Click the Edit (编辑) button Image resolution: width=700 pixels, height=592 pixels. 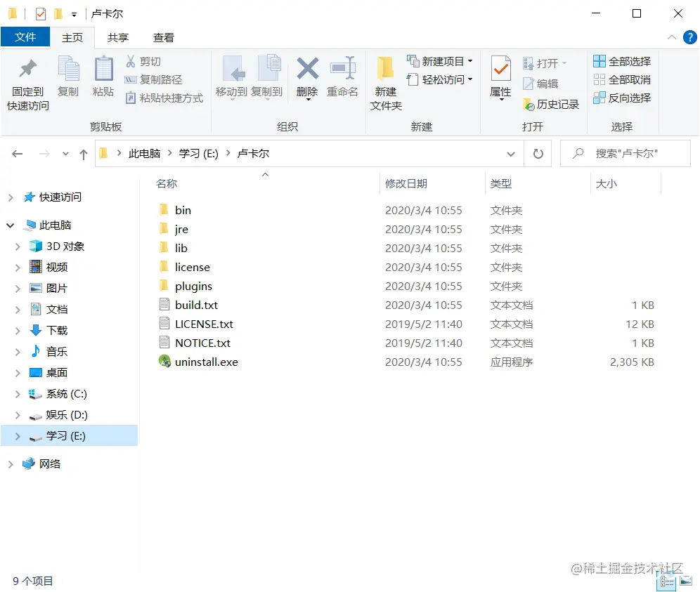point(540,84)
